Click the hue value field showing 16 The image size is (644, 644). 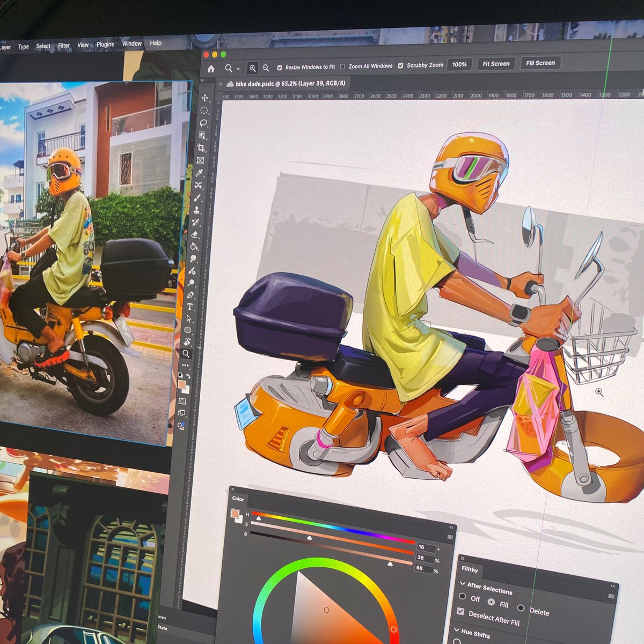pyautogui.click(x=426, y=547)
